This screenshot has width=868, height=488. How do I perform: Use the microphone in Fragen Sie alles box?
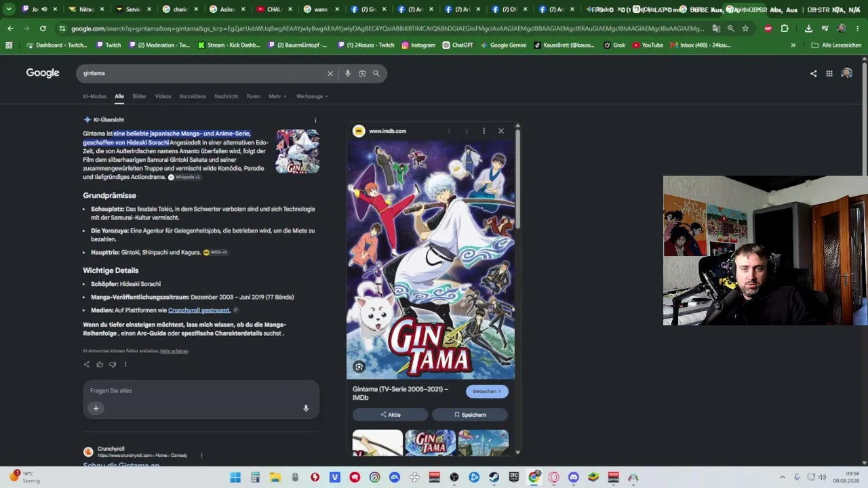(306, 408)
